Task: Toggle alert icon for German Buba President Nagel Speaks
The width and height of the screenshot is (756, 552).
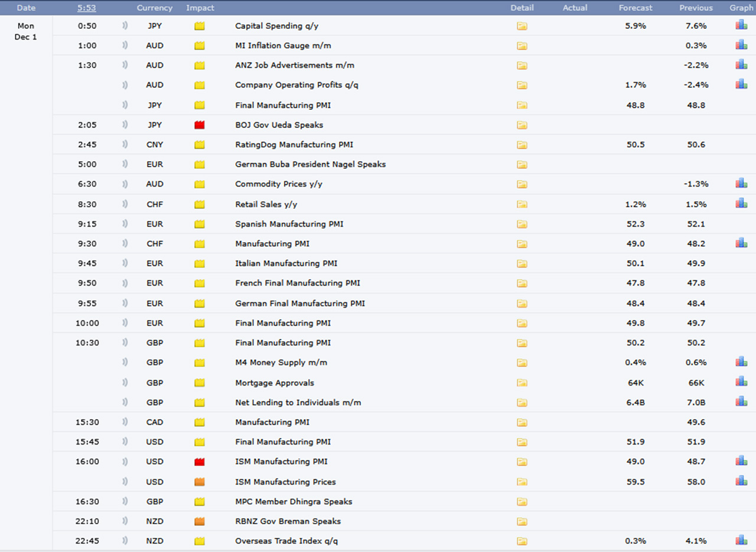Action: pos(125,164)
